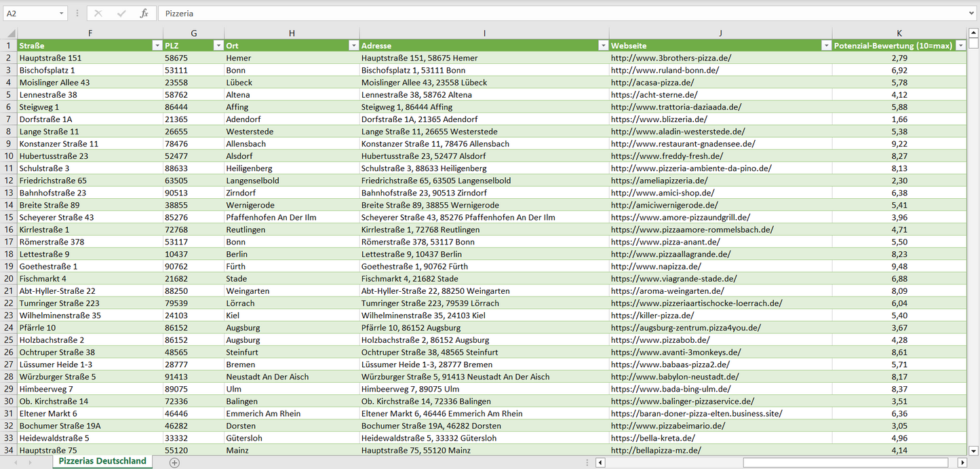
Task: Click the Insert Function fx icon
Action: [x=144, y=14]
